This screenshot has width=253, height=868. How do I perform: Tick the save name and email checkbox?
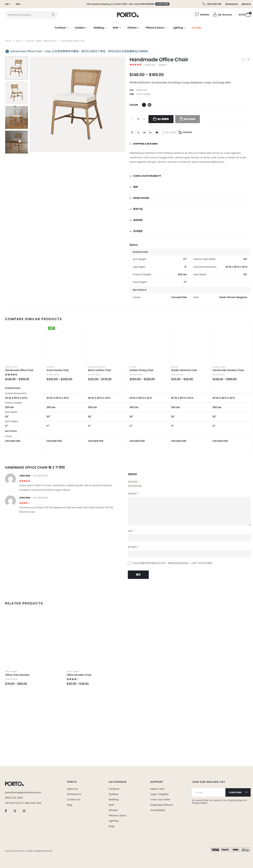[x=129, y=563]
